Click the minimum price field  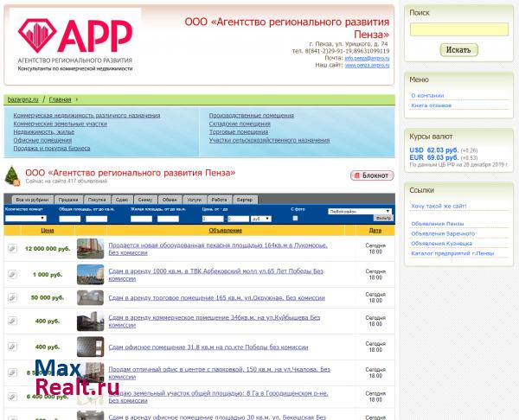click(213, 219)
